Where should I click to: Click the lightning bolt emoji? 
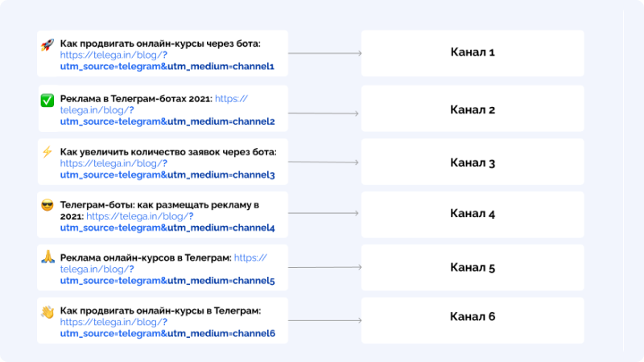[x=47, y=152]
